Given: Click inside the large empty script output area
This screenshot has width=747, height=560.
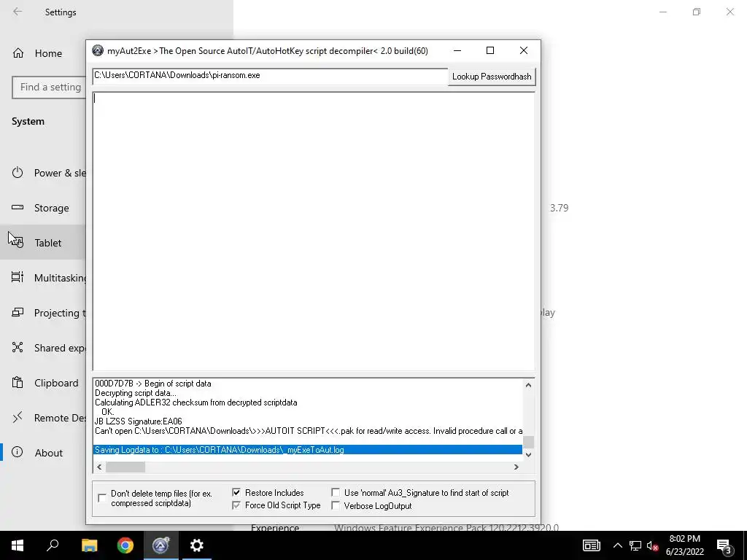Looking at the screenshot, I should pyautogui.click(x=314, y=231).
